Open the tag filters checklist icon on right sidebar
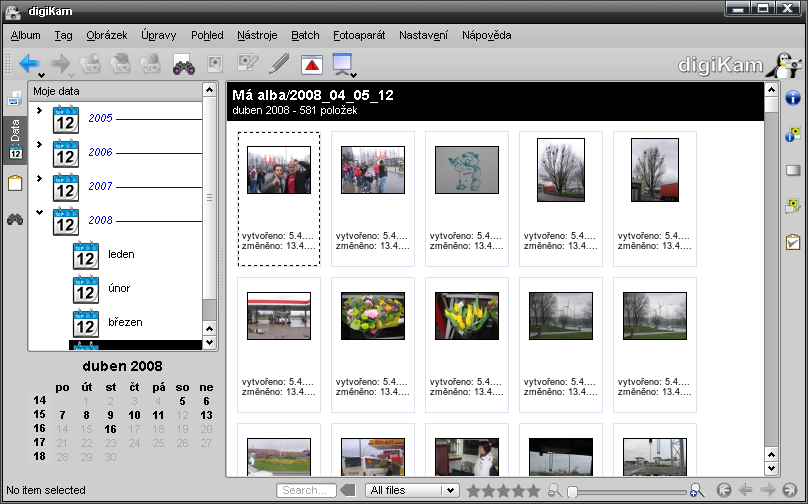Image resolution: width=808 pixels, height=504 pixels. coord(793,242)
